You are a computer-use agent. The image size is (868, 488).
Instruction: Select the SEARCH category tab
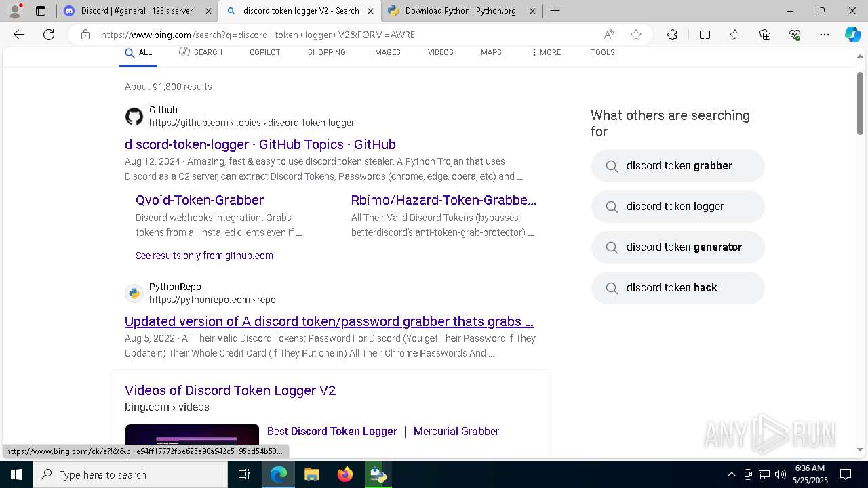pyautogui.click(x=201, y=53)
